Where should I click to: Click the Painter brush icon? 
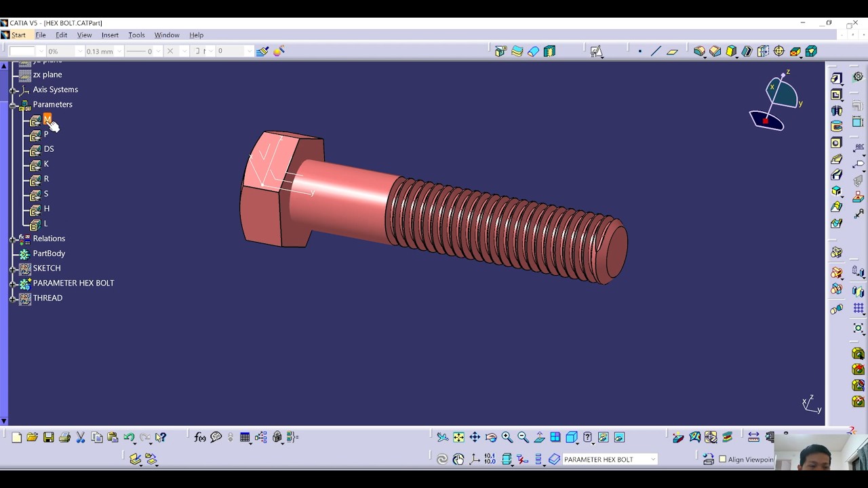(x=262, y=51)
